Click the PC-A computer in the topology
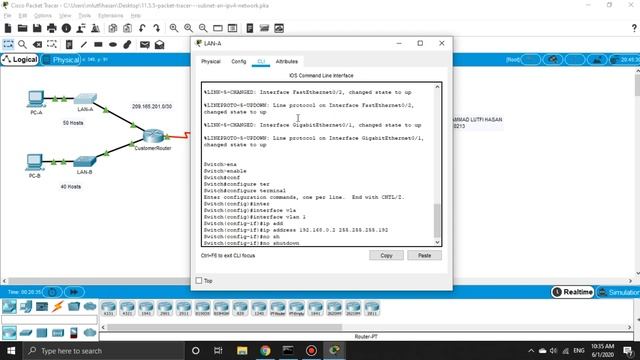The height and width of the screenshot is (360, 640). [36, 98]
